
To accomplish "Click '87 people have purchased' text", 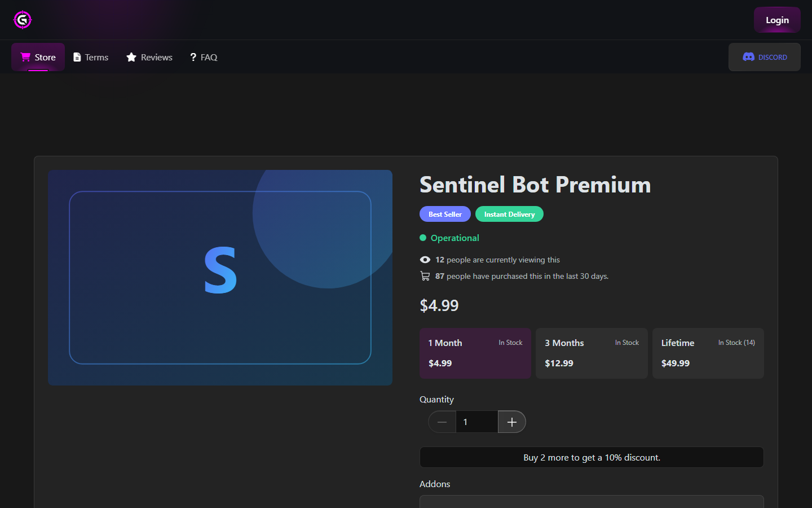I will point(522,276).
